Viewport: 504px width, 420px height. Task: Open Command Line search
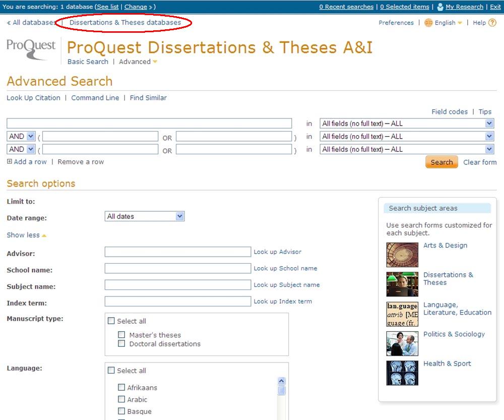tap(95, 98)
